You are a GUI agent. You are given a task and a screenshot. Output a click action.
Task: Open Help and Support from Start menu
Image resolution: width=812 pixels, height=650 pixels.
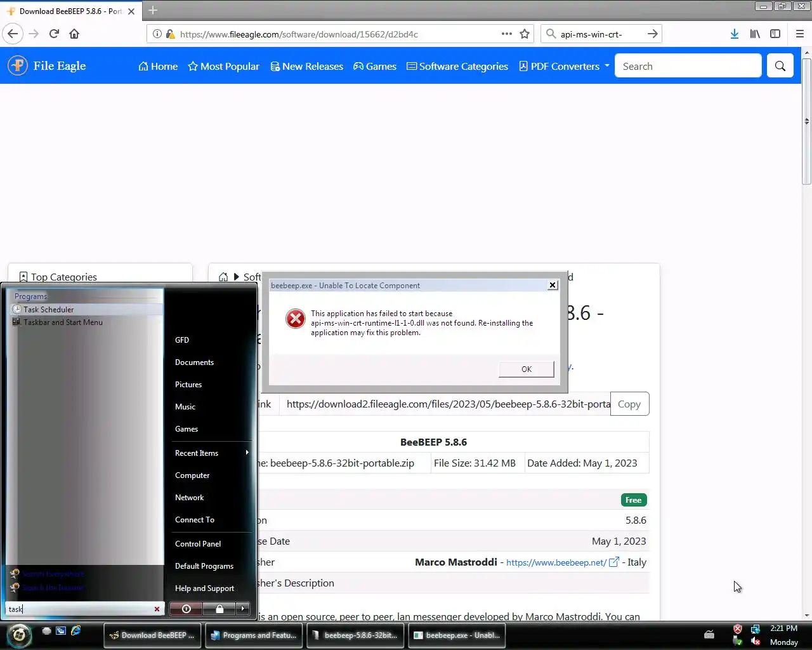click(x=204, y=588)
